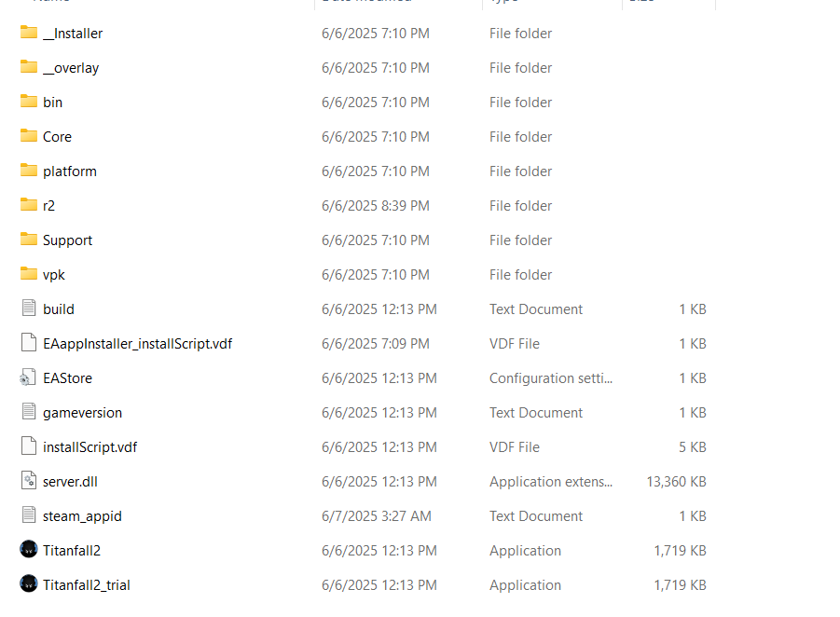Screen dimensions: 840x617
Task: Select the Titanfall2_trial application icon
Action: [x=29, y=583]
